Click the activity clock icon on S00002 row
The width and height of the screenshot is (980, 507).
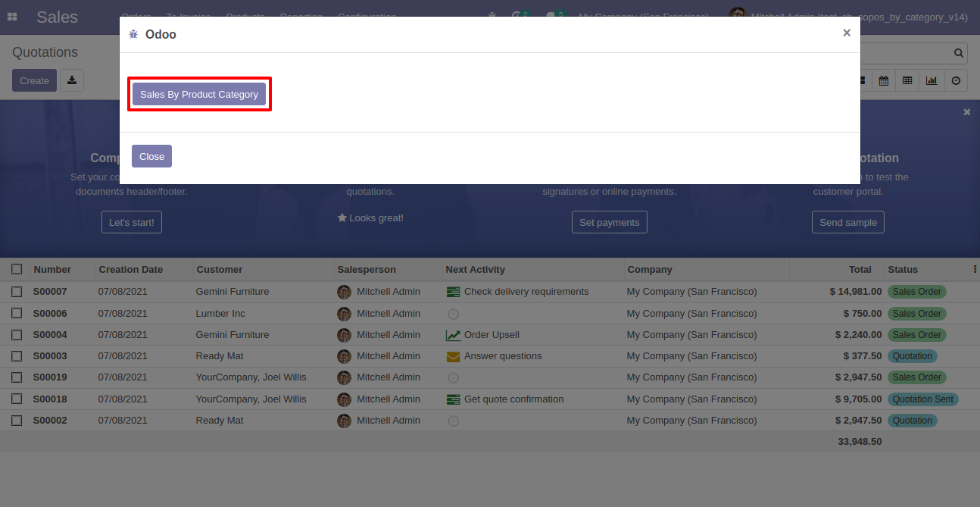point(453,421)
